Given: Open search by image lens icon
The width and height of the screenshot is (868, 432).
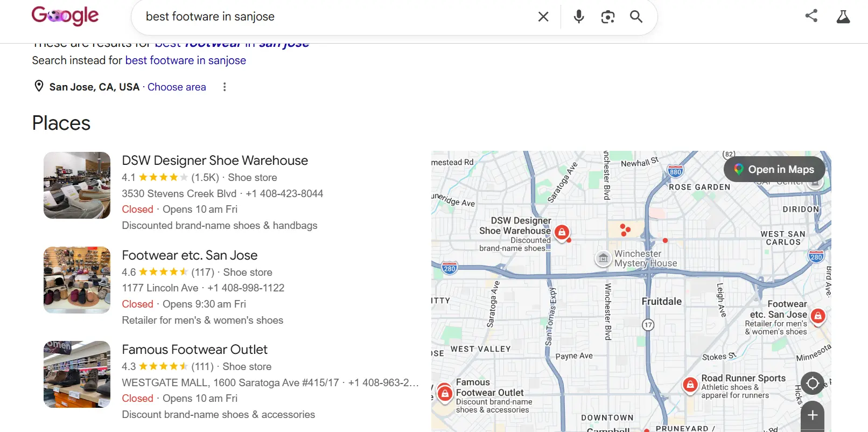Looking at the screenshot, I should [x=608, y=17].
